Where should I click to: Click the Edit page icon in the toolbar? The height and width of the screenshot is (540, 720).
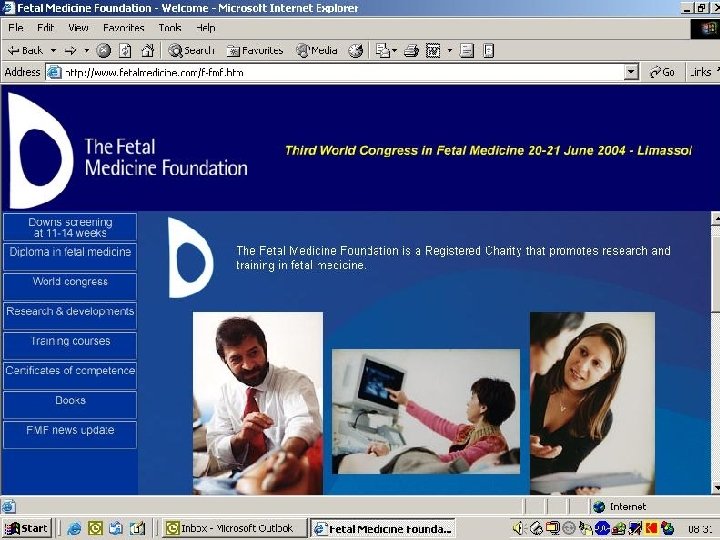pyautogui.click(x=433, y=51)
